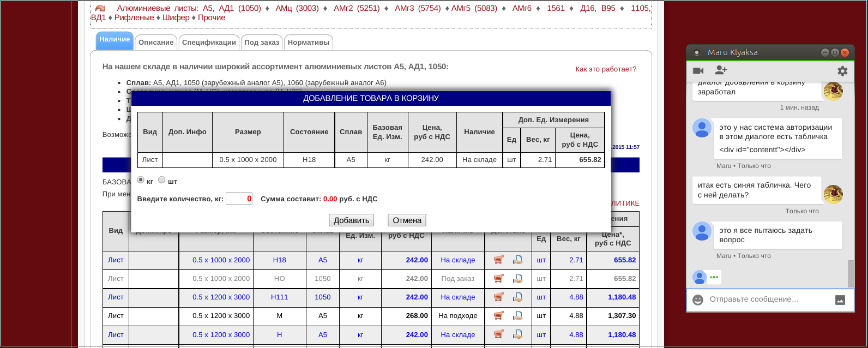Open the АМг2 (5251) alloy link

pos(357,8)
